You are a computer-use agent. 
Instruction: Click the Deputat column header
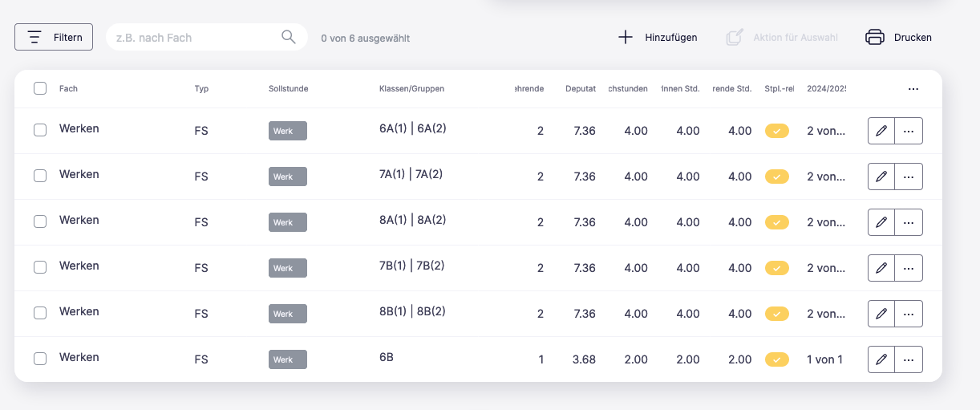pos(580,89)
